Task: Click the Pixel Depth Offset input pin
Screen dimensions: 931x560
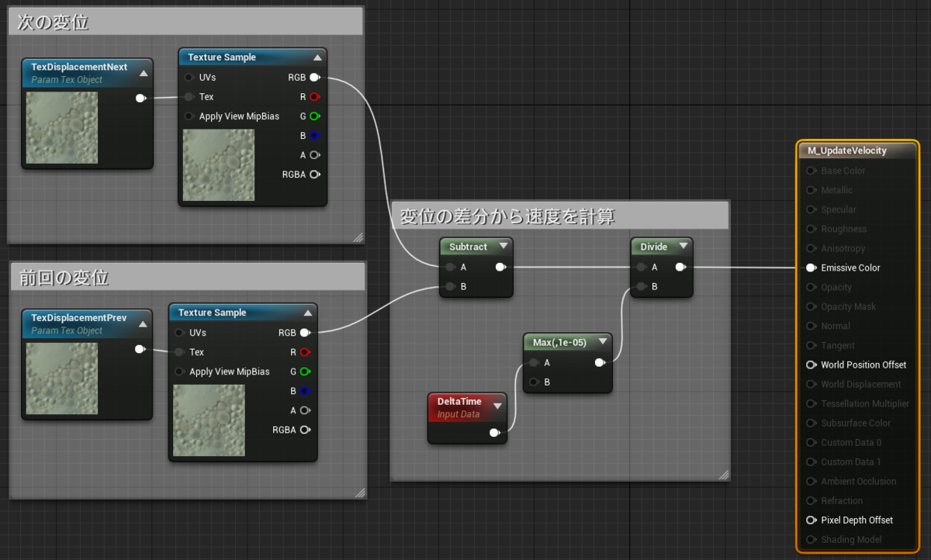Action: click(812, 520)
